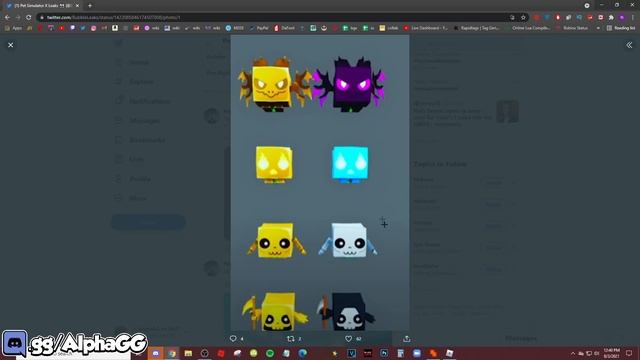
Task: Open a new browser tab
Action: coord(90,6)
